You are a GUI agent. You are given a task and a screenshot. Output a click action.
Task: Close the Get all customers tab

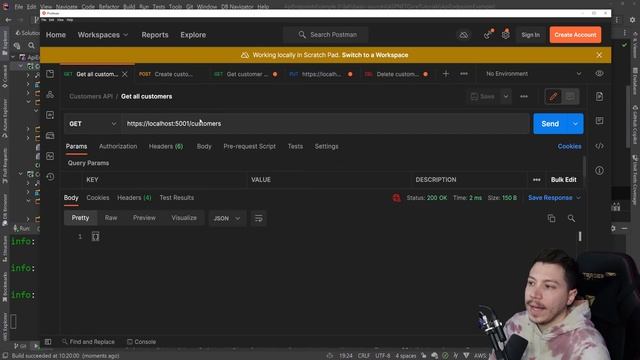pos(125,74)
